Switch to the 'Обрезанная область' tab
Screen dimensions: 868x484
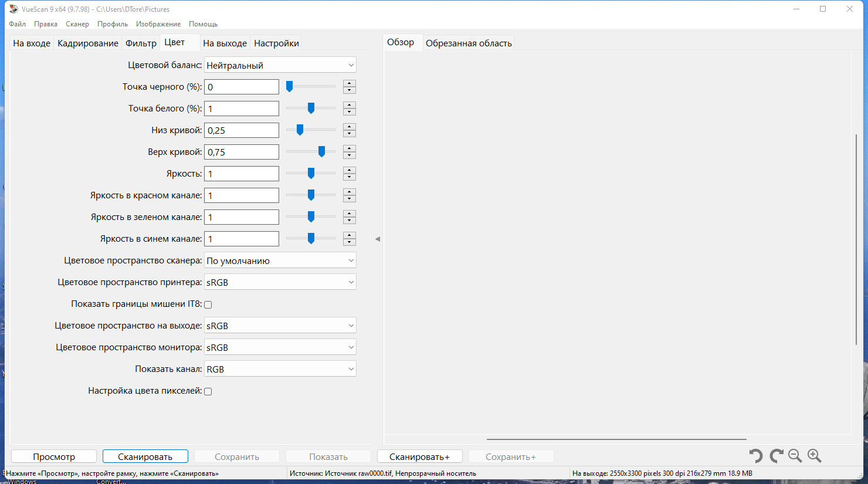(x=469, y=43)
